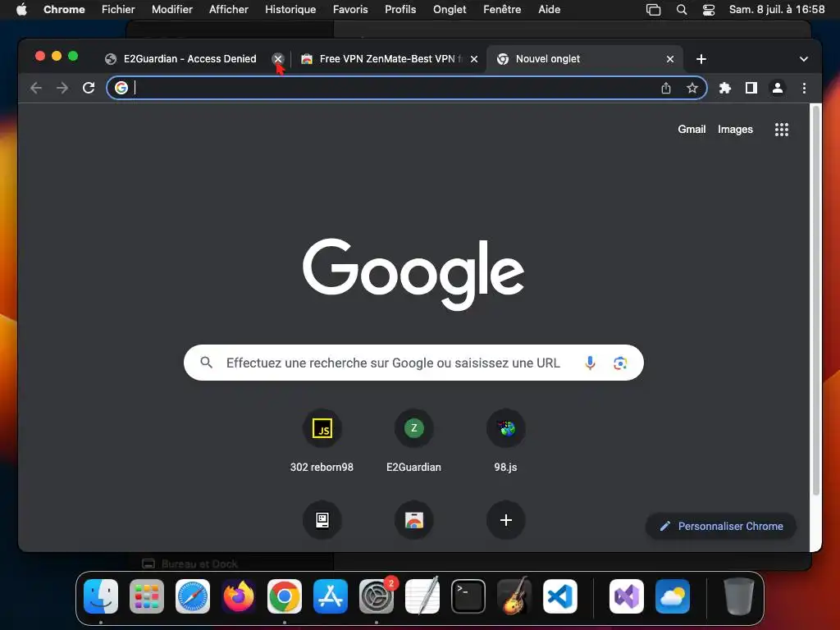The width and height of the screenshot is (840, 630).
Task: Open the Historique menu
Action: [290, 9]
